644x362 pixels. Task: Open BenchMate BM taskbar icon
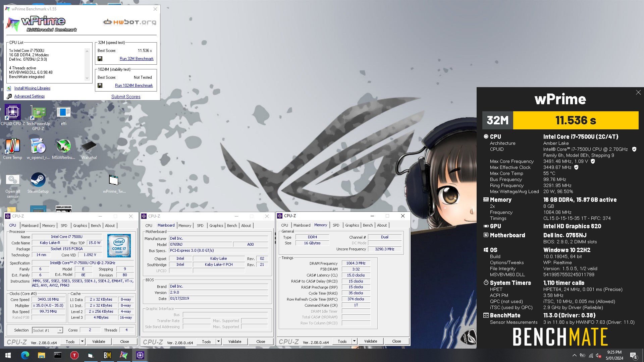point(107,355)
